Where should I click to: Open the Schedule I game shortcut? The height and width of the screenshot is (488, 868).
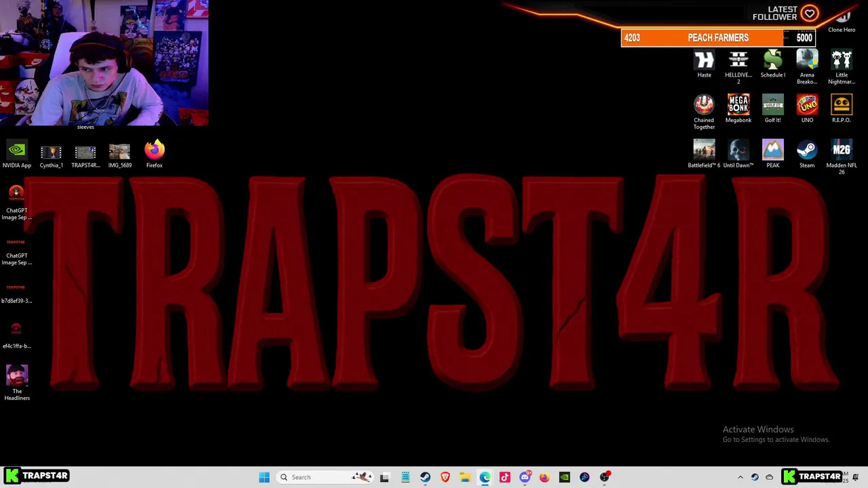pyautogui.click(x=772, y=64)
